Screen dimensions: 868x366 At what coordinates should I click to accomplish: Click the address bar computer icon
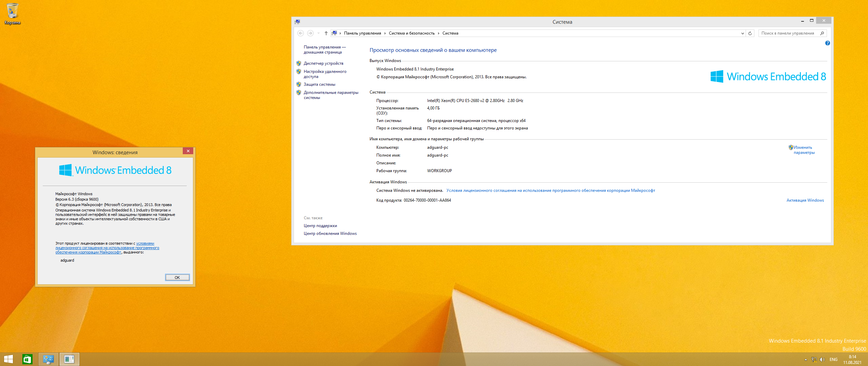334,33
